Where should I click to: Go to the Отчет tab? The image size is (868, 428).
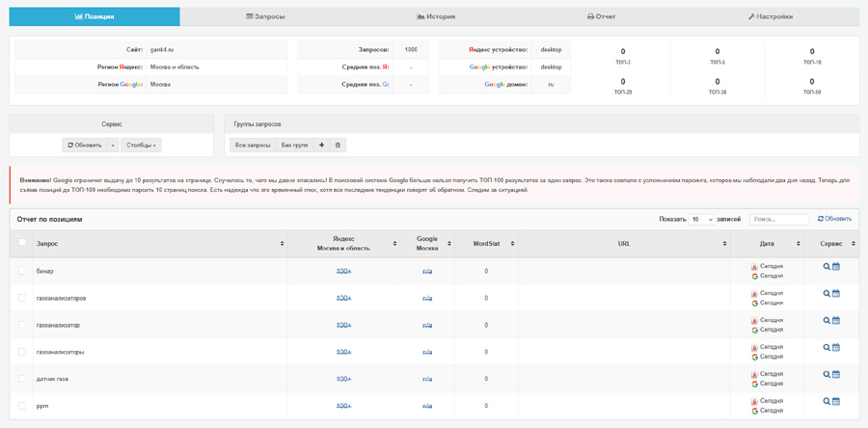point(601,16)
